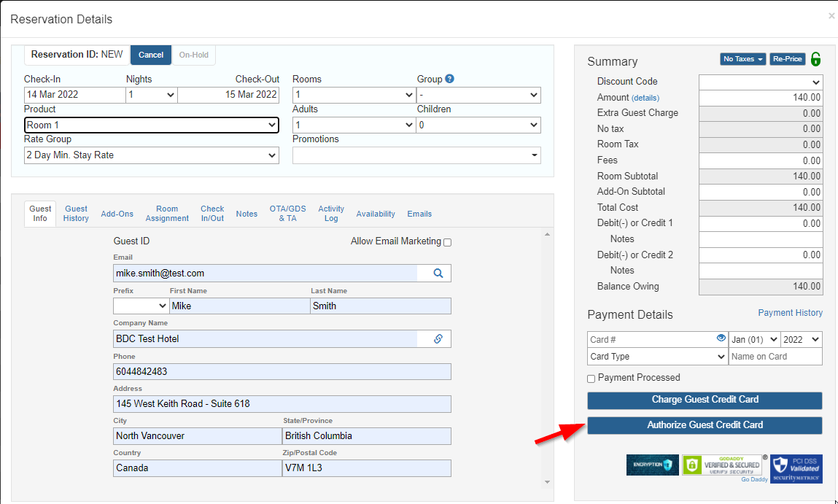
Task: Click the email search magnifier icon
Action: [x=438, y=273]
